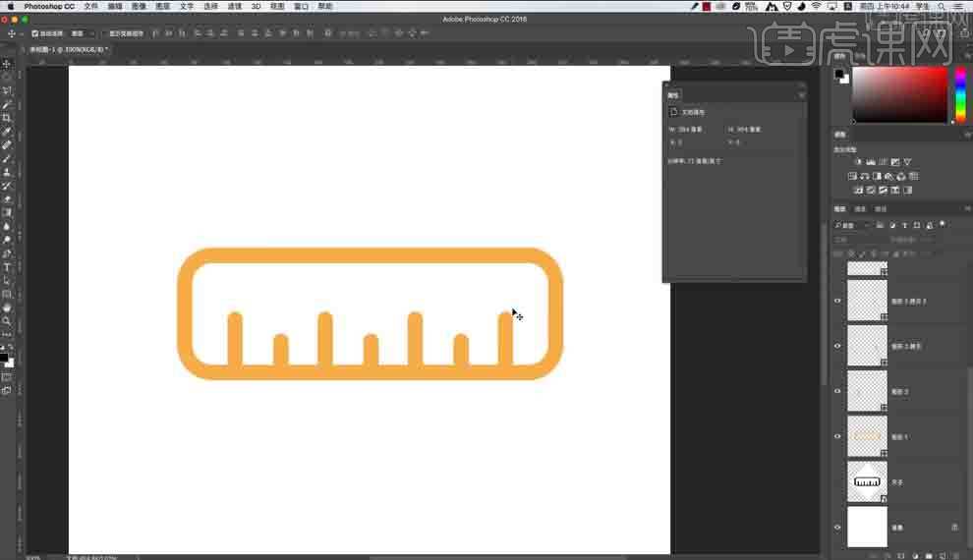Open the 编辑 menu
The width and height of the screenshot is (973, 560).
pyautogui.click(x=115, y=6)
